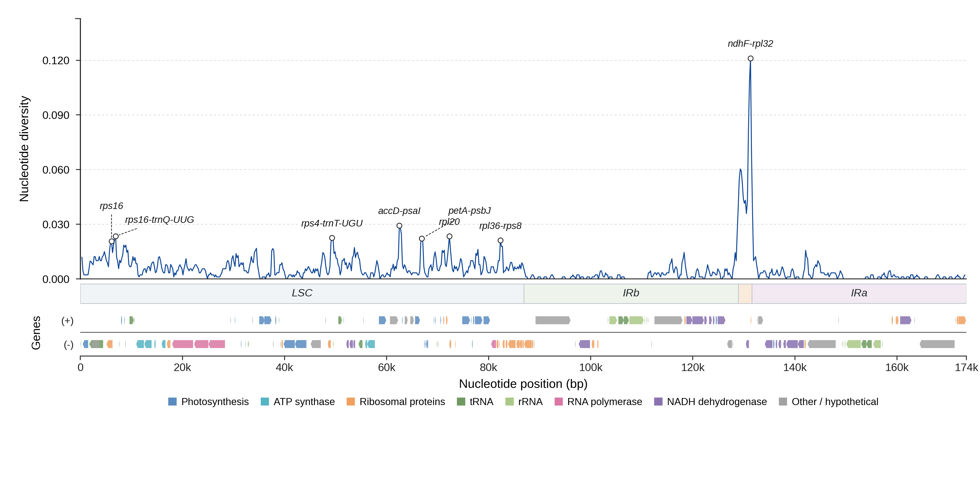Viewport: 980px width, 477px height.
Task: Select the tRNA legend color swatch
Action: pos(461,402)
